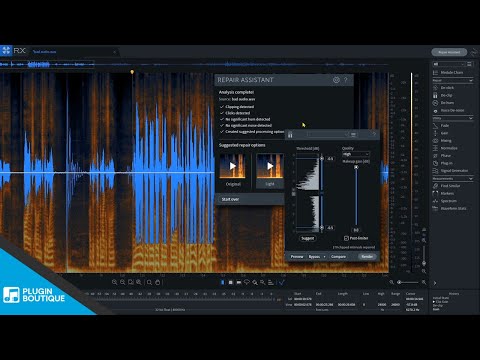The width and height of the screenshot is (480, 360).
Task: Open Repair Assistant help question mark
Action: pos(346,80)
